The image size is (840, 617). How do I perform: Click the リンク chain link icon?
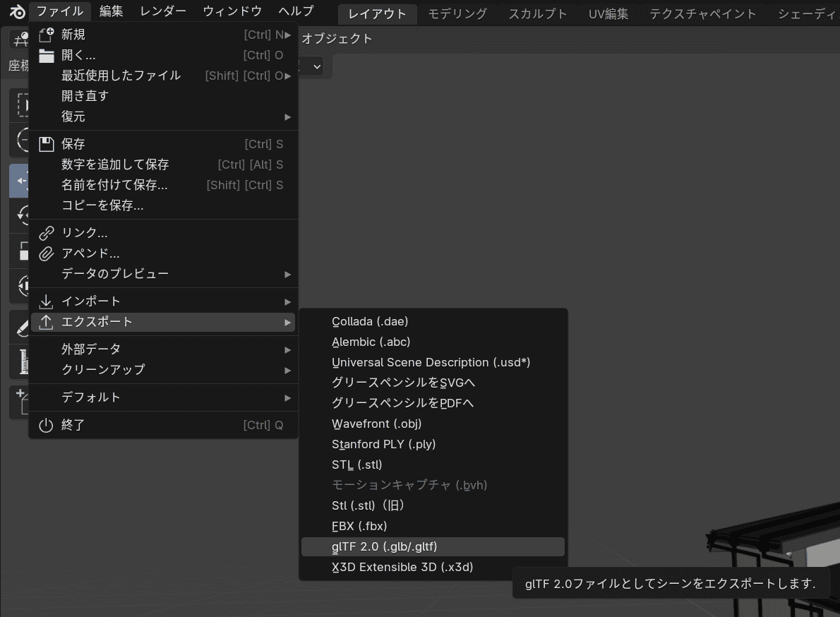pos(46,233)
